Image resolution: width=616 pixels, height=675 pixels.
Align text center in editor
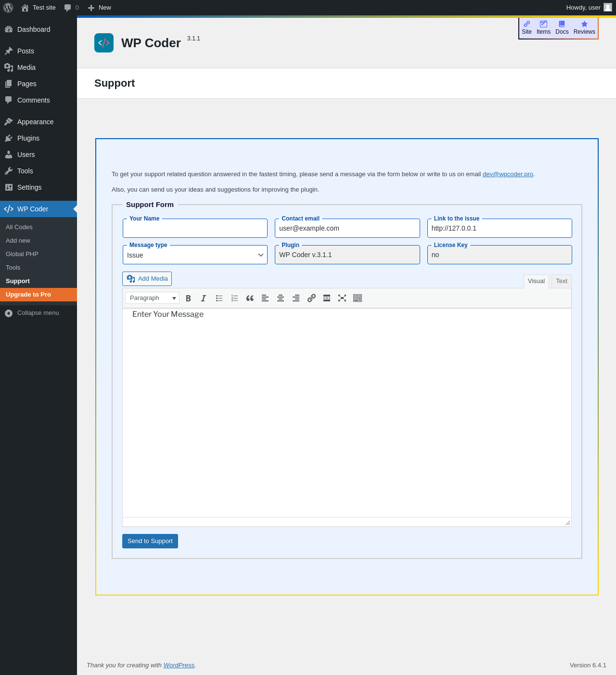(281, 298)
